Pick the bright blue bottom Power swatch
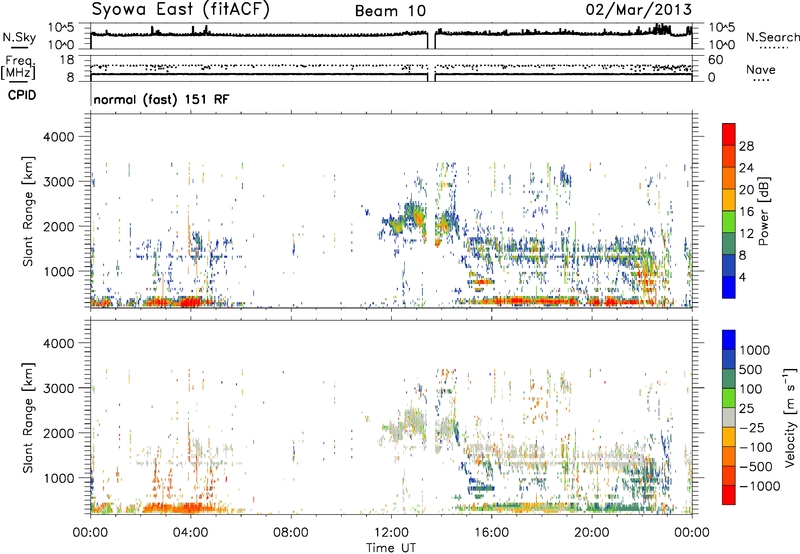Viewport: 800px width, 554px height. coord(729,287)
